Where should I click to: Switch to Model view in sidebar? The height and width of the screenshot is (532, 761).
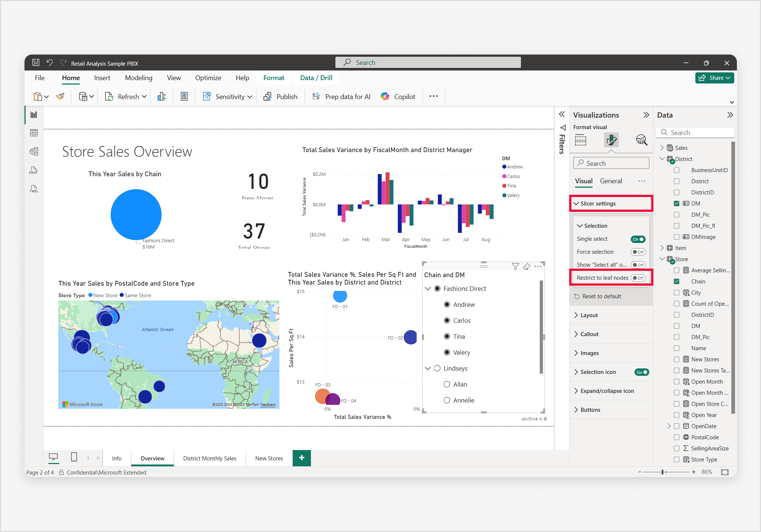pos(34,151)
